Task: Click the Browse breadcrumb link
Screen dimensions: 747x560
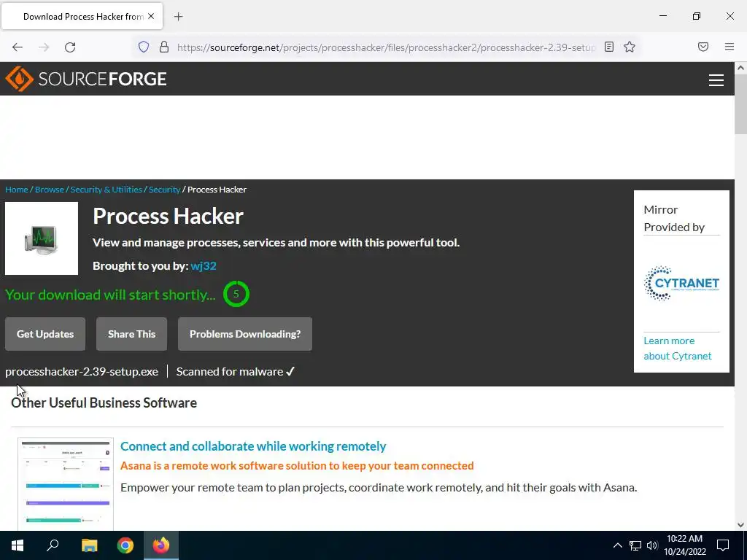Action: click(50, 190)
